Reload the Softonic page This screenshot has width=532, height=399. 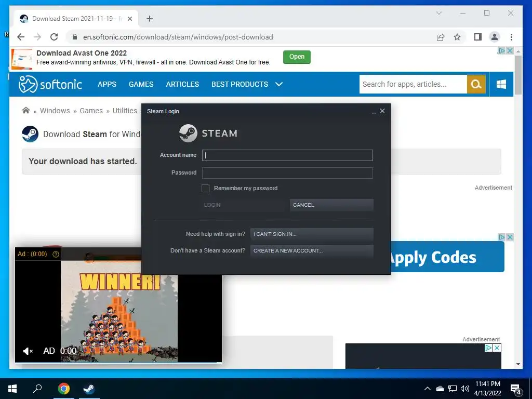[54, 37]
